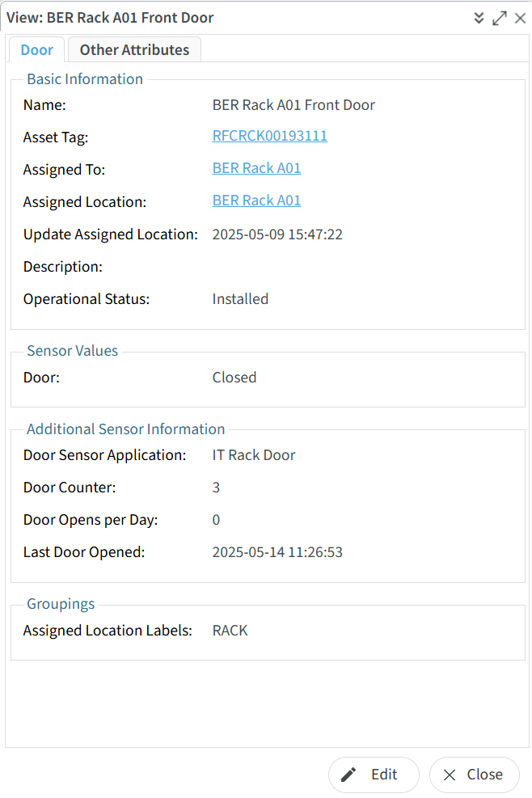
Task: Open asset tag RFCRCK00193111 link
Action: click(x=270, y=136)
